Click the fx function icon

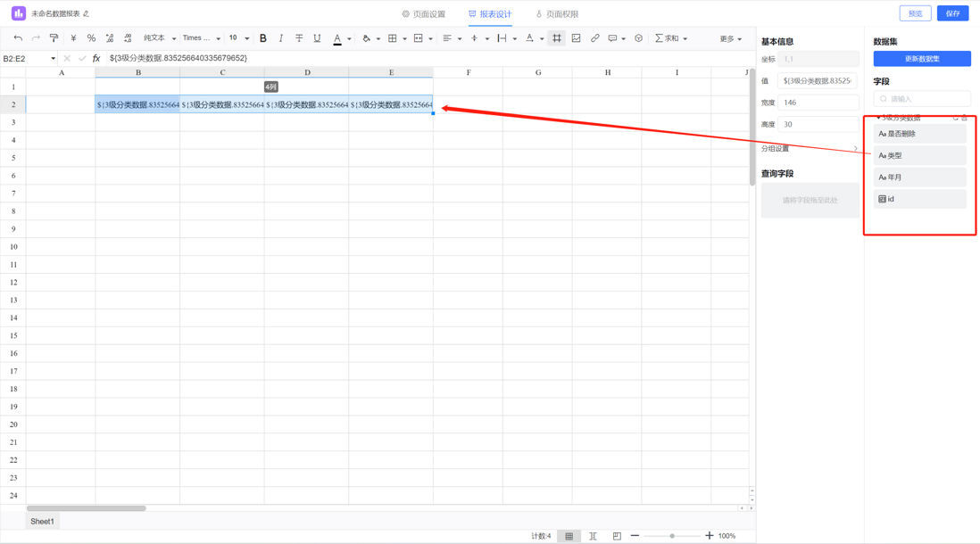pyautogui.click(x=96, y=58)
